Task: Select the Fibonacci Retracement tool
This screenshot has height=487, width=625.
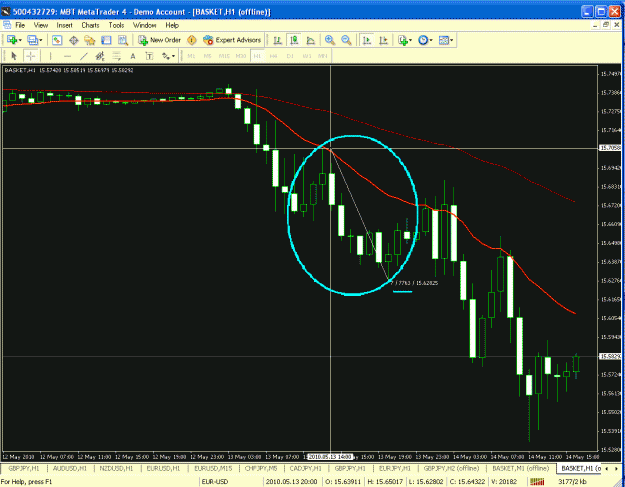Action: point(116,56)
